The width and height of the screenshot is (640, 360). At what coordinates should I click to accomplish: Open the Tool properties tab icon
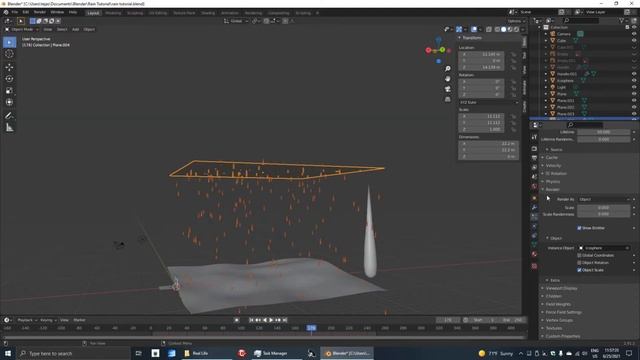[534, 137]
